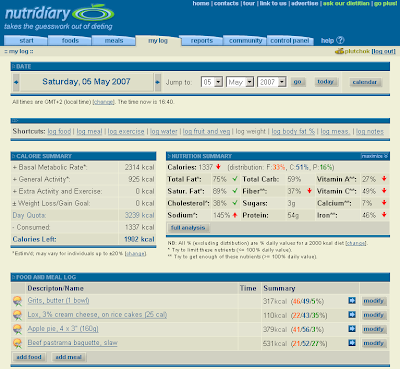Modify the Beef pastrama baguette entry
400x369 pixels.
(x=374, y=343)
